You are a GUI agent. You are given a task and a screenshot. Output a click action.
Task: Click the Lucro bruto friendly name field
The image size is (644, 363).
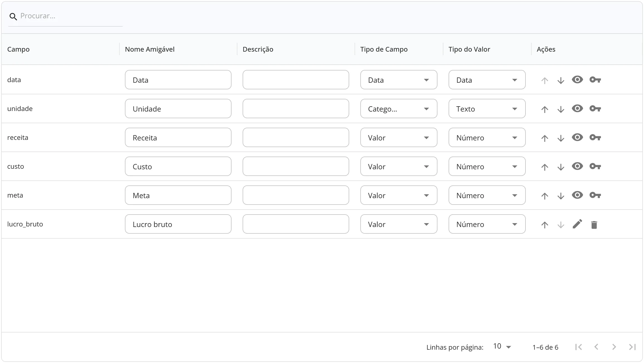coord(178,224)
